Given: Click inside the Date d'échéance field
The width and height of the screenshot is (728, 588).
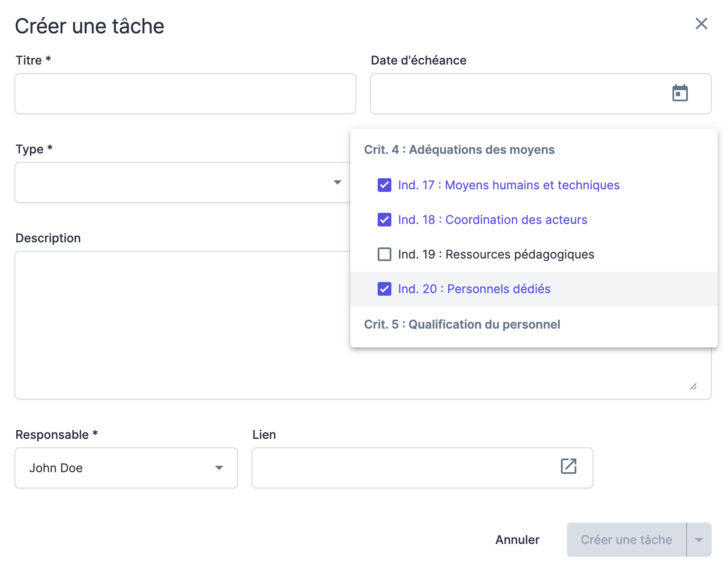Looking at the screenshot, I should (517, 94).
